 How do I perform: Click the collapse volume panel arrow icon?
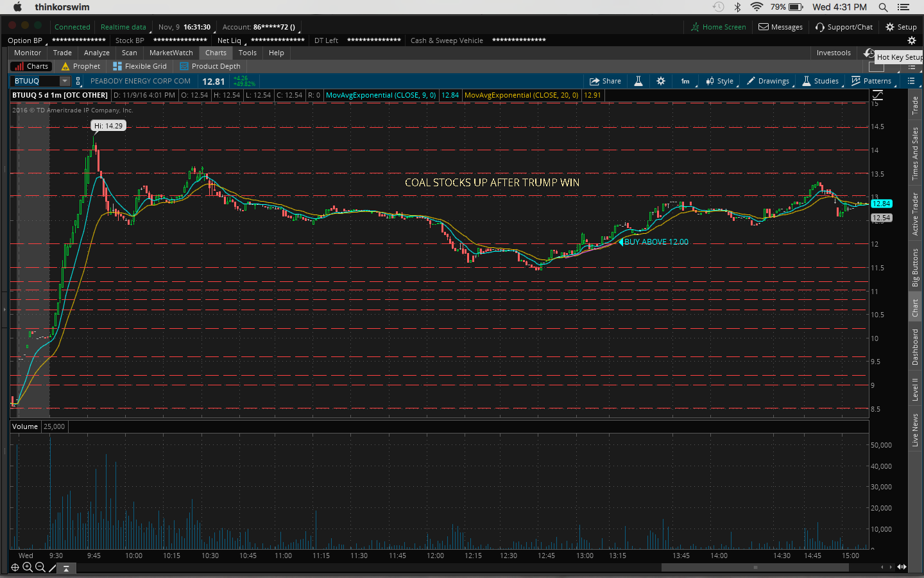66,568
